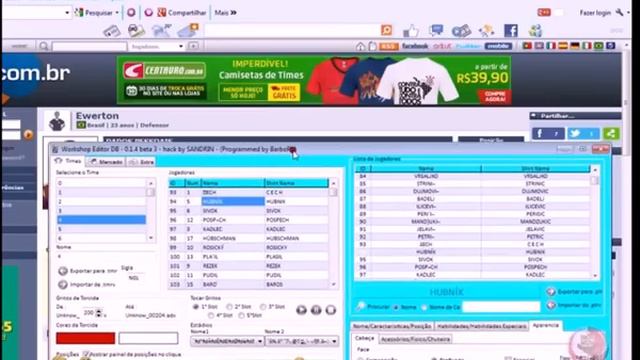Select 5° Slot radio button
The image size is (640, 360).
[242, 316]
